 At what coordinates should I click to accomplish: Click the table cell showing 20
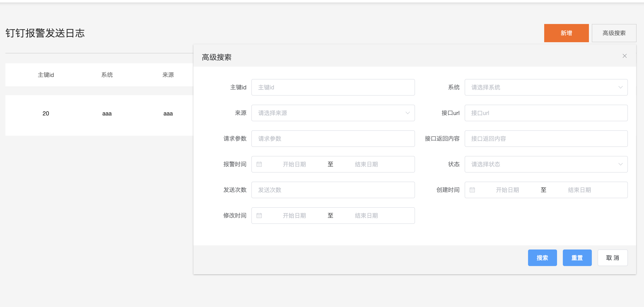[x=46, y=114]
